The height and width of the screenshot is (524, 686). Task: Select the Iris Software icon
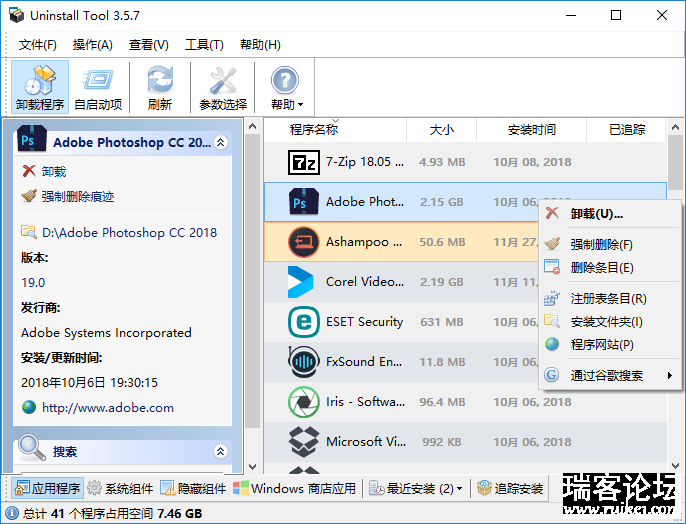click(x=304, y=402)
